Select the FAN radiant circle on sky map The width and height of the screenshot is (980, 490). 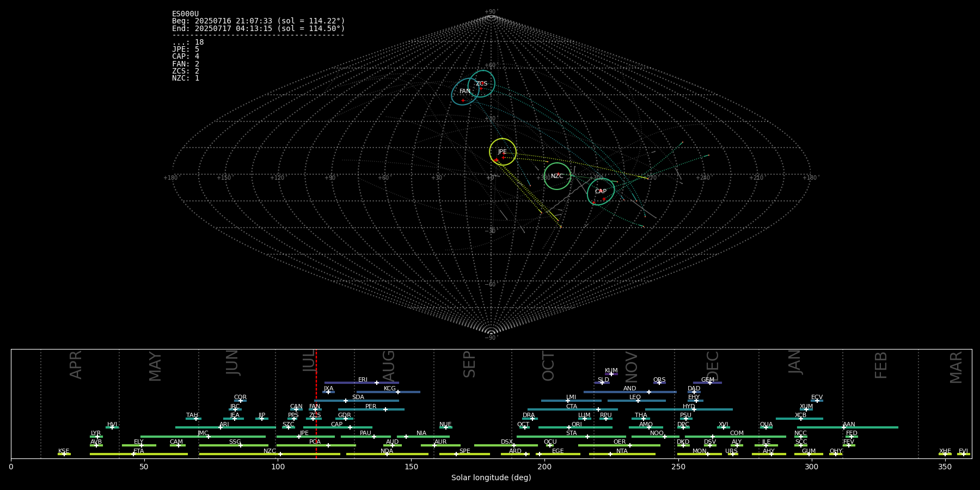click(x=465, y=91)
